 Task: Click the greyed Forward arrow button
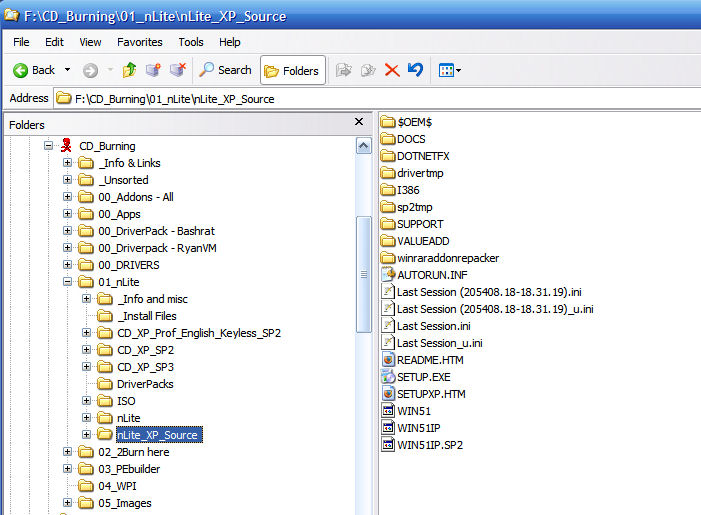(x=90, y=70)
